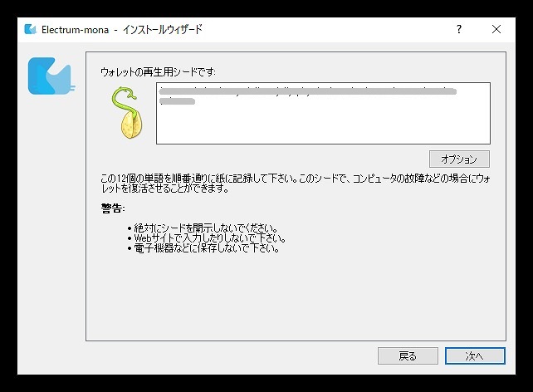The image size is (533, 392).
Task: Click the small Electrum-mona title bar icon
Action: (x=30, y=29)
